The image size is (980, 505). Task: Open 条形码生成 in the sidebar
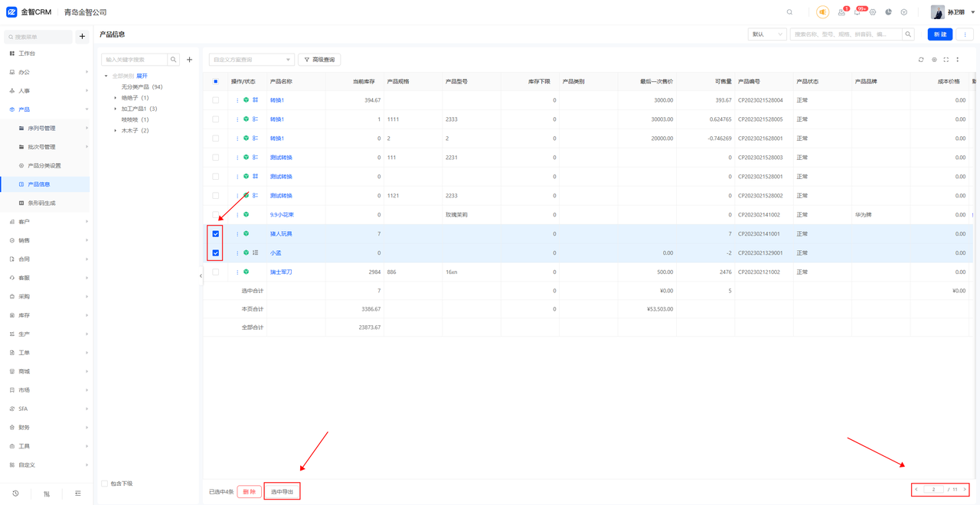tap(41, 204)
